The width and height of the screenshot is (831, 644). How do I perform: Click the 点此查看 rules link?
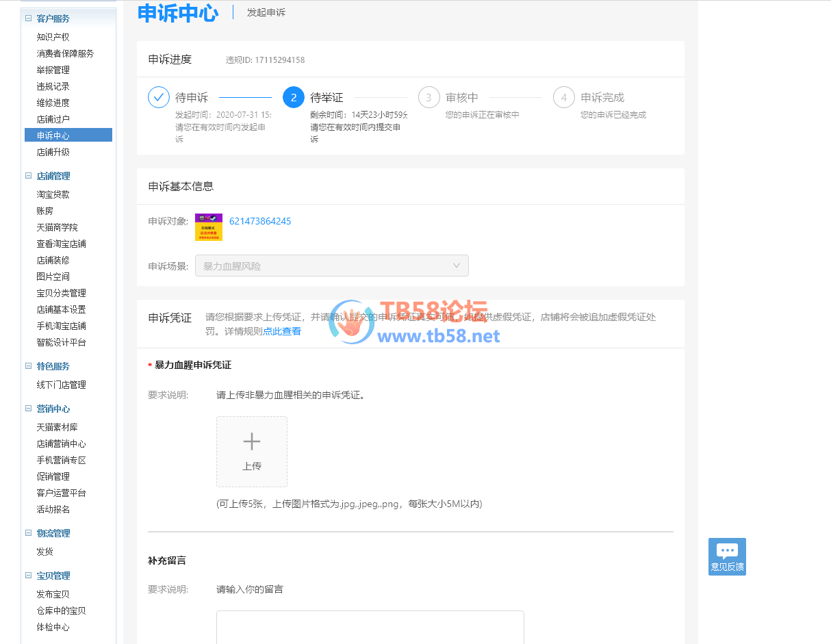coord(282,331)
